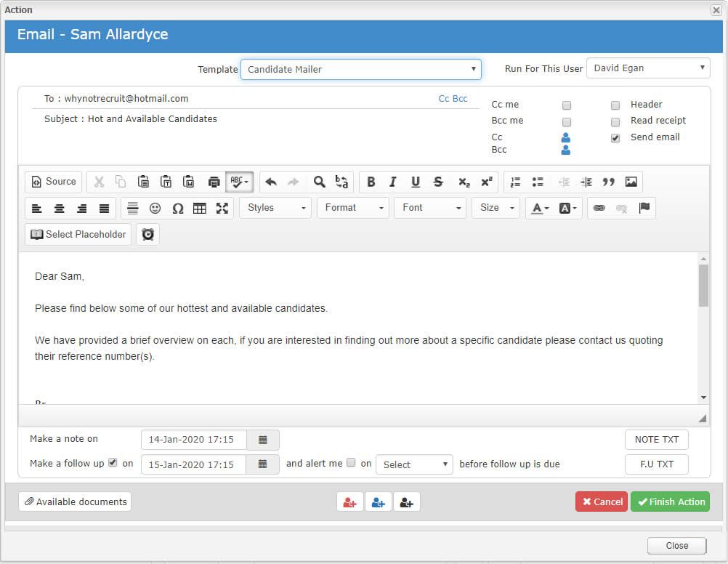
Task: Click the Bold formatting icon
Action: coord(371,182)
